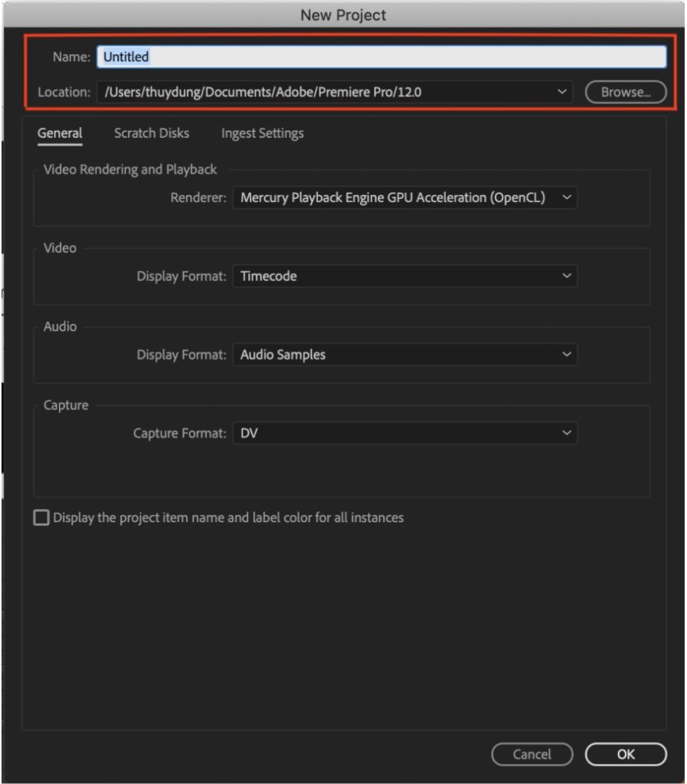
Task: Select the Untitled project name text
Action: coord(125,57)
